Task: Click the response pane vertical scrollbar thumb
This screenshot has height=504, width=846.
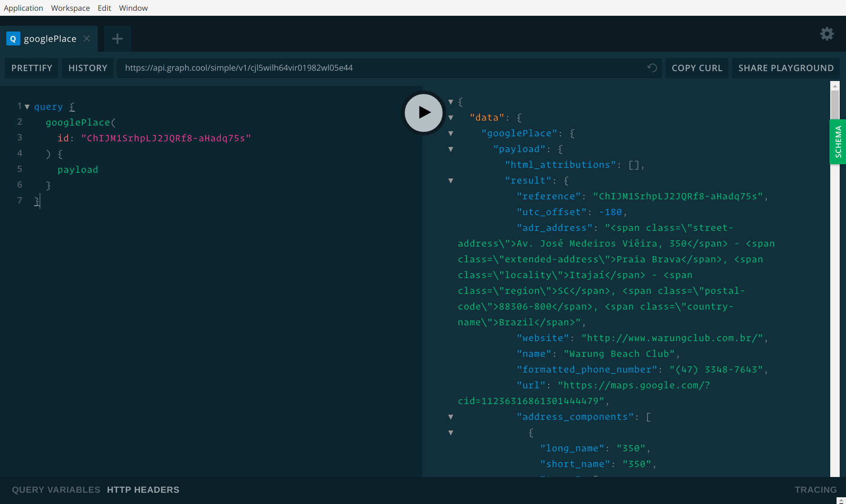Action: [835, 104]
